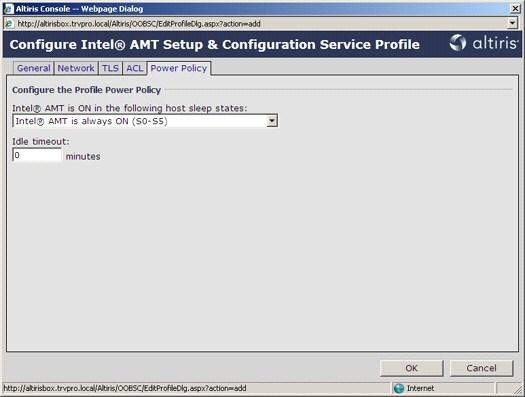
Task: Cancel the profile configuration dialog
Action: pos(481,368)
